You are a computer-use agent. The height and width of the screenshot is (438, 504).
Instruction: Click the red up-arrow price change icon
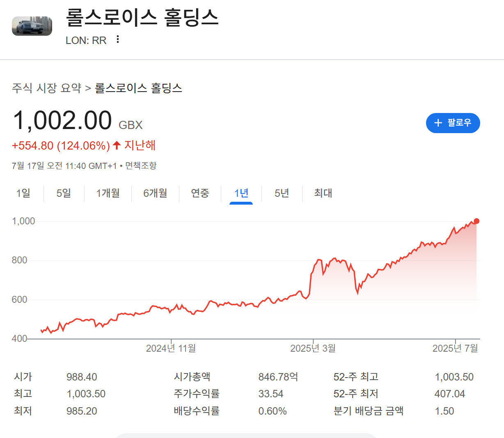point(117,145)
